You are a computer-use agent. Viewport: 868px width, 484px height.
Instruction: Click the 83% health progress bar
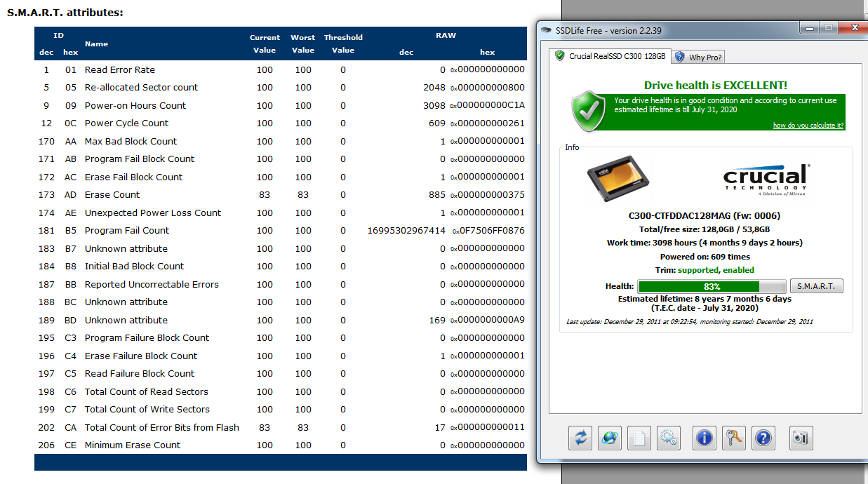point(712,287)
